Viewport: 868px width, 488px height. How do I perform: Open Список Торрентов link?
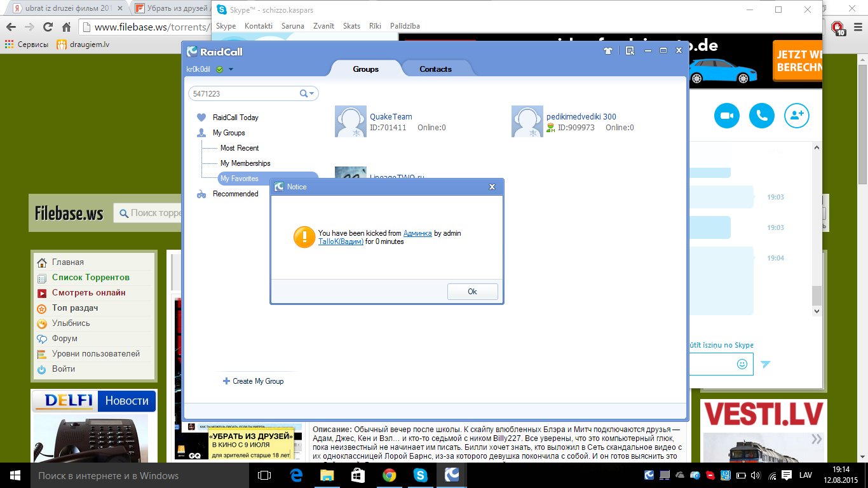coord(91,277)
